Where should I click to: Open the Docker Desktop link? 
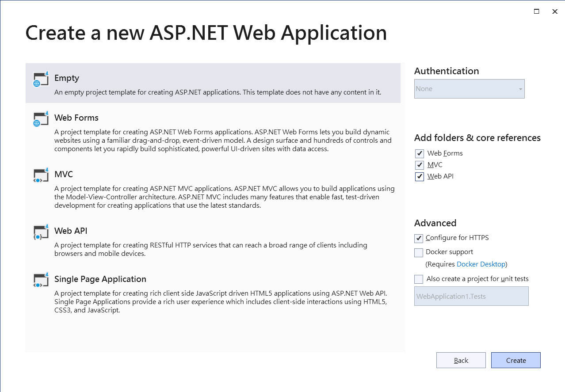[x=481, y=264]
